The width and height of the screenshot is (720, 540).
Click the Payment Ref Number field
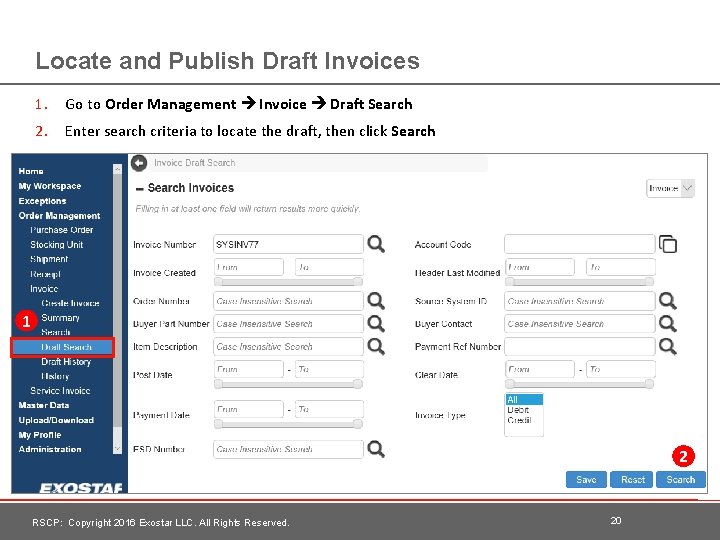click(579, 347)
